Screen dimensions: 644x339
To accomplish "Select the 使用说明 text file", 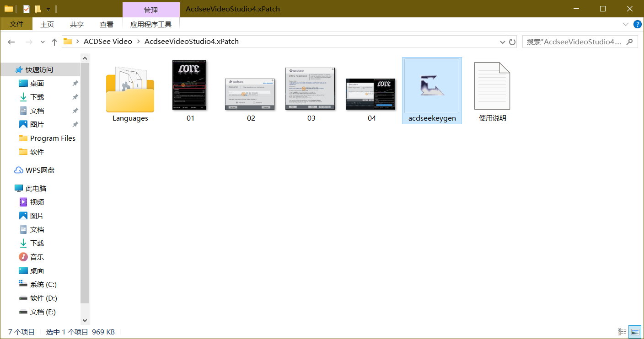I will click(492, 90).
